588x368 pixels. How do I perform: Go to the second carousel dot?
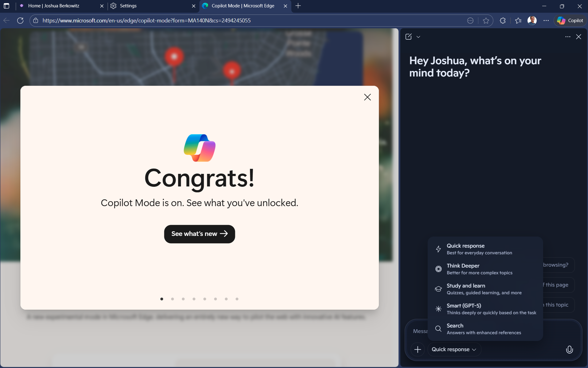click(172, 299)
